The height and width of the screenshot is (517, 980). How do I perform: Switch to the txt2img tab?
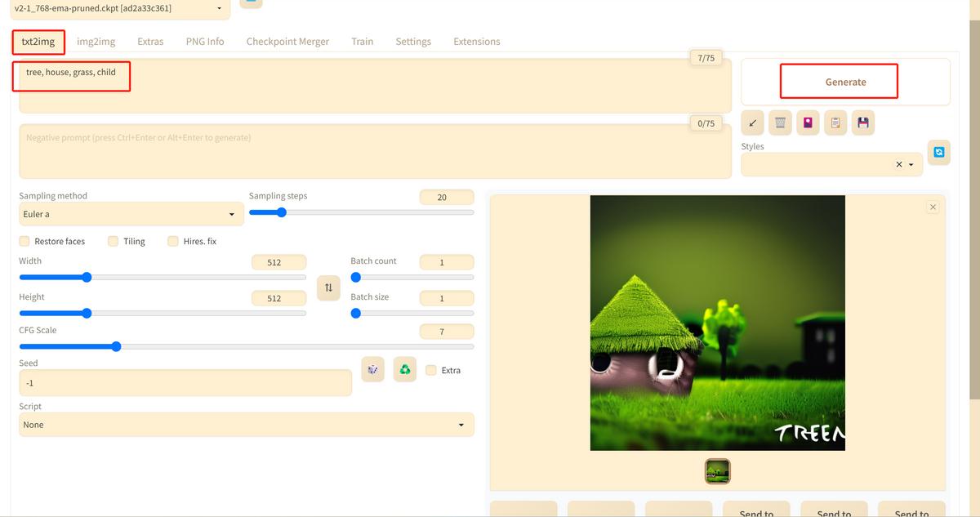click(38, 42)
